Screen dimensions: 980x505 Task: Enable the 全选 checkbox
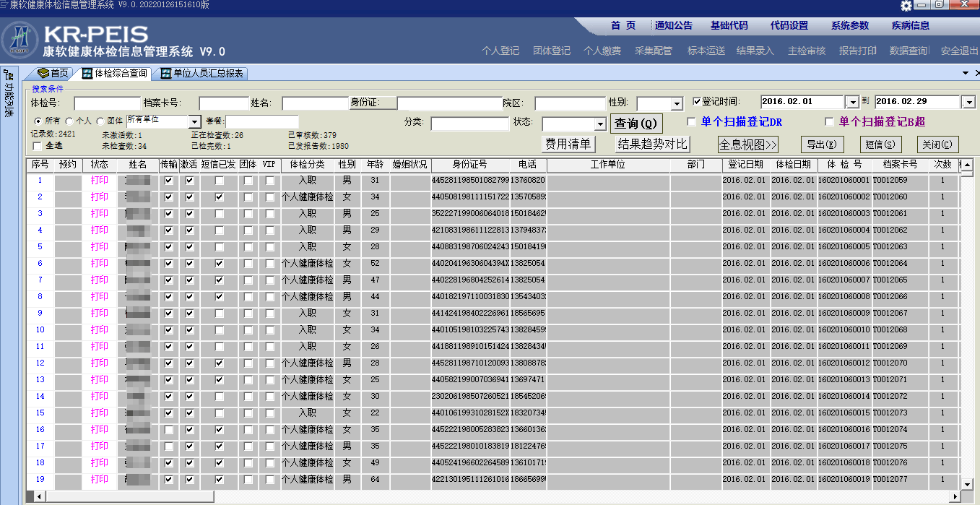tap(38, 146)
